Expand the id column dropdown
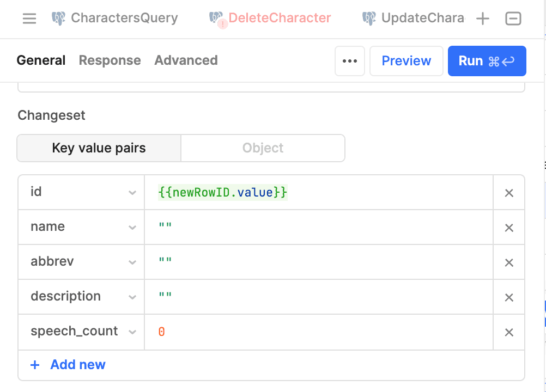Image resolution: width=546 pixels, height=392 pixels. coord(132,193)
